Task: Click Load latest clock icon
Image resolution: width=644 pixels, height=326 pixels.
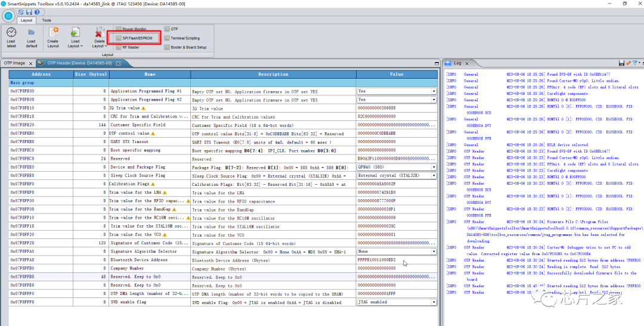Action: (11, 32)
